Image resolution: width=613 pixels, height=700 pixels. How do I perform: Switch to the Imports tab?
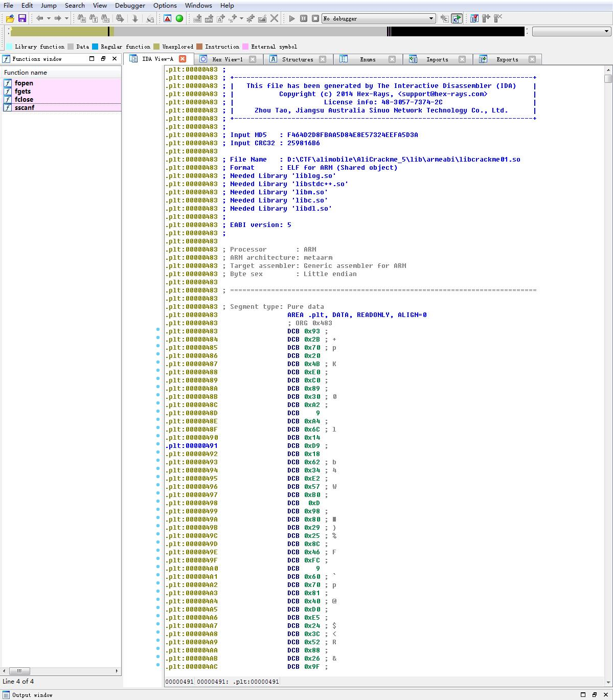point(437,59)
